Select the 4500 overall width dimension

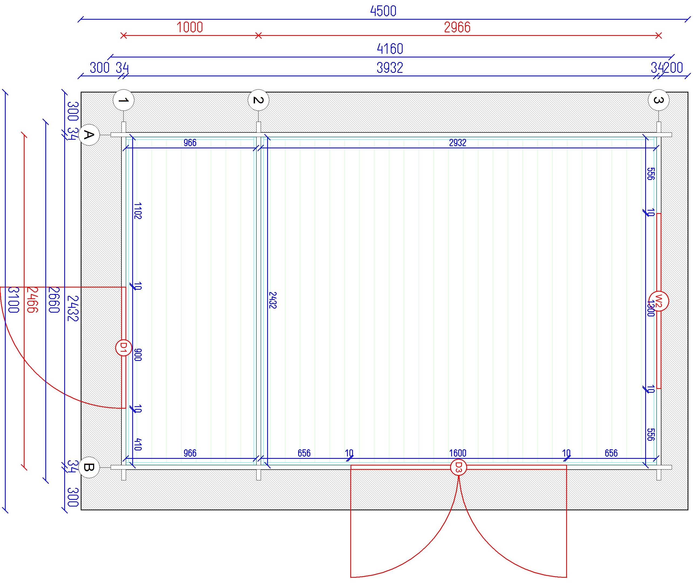point(383,11)
